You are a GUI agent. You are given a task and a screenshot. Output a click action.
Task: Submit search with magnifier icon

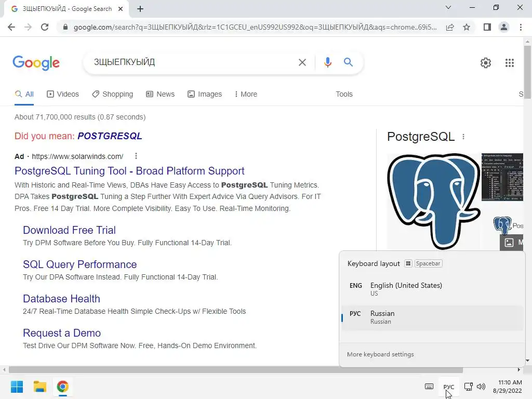click(x=348, y=62)
